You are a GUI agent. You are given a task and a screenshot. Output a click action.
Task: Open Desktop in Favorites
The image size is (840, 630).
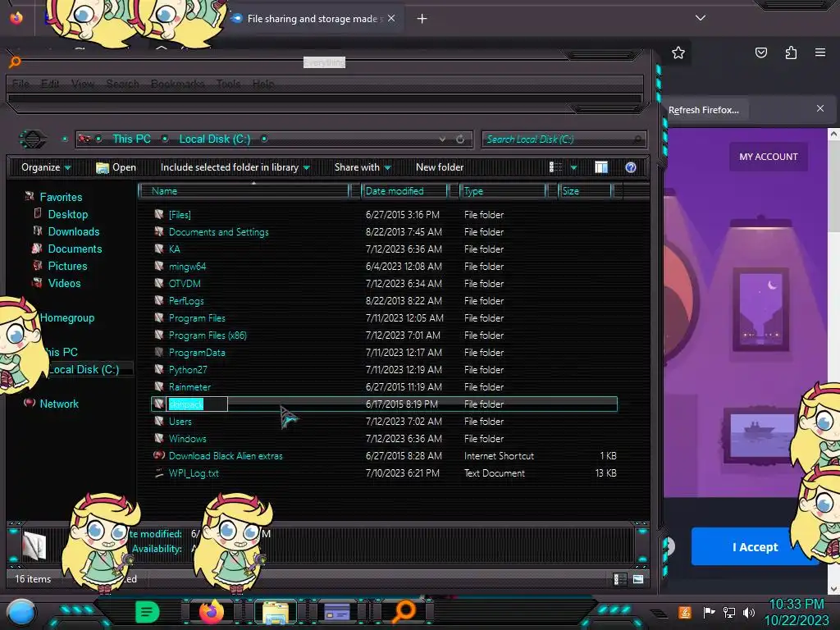point(67,214)
